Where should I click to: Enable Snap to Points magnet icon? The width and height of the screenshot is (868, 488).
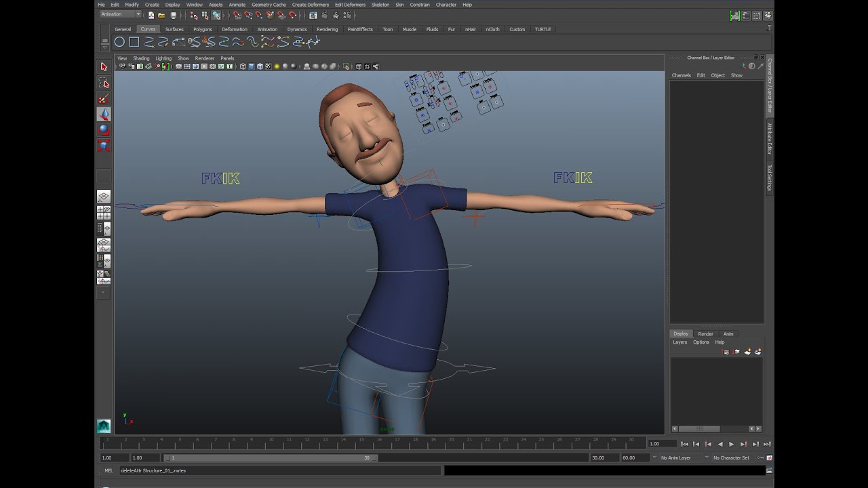click(259, 15)
